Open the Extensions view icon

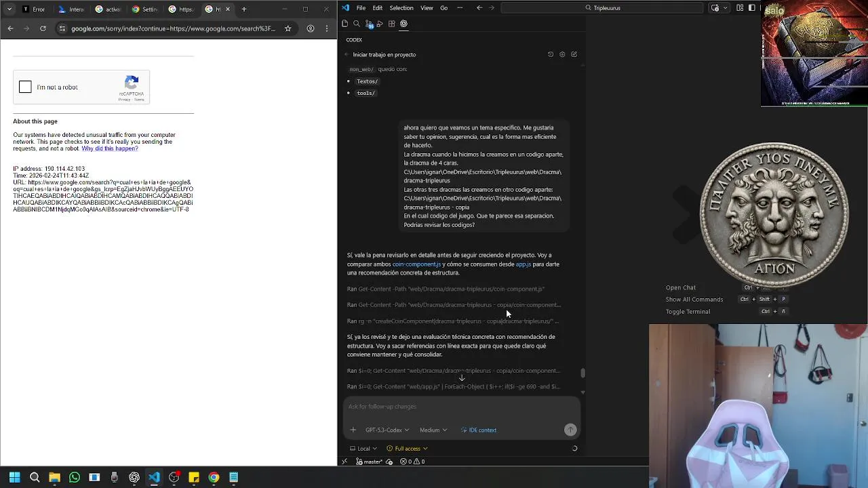392,24
